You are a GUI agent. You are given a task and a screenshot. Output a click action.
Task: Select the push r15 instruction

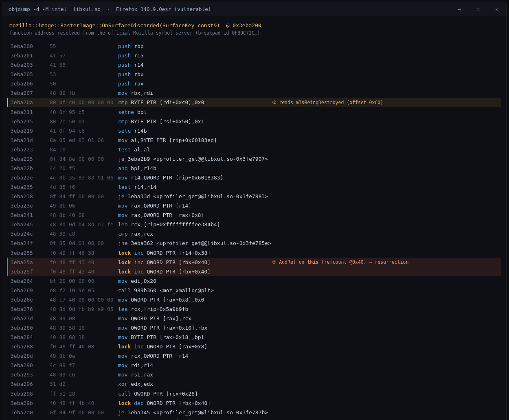(x=131, y=55)
